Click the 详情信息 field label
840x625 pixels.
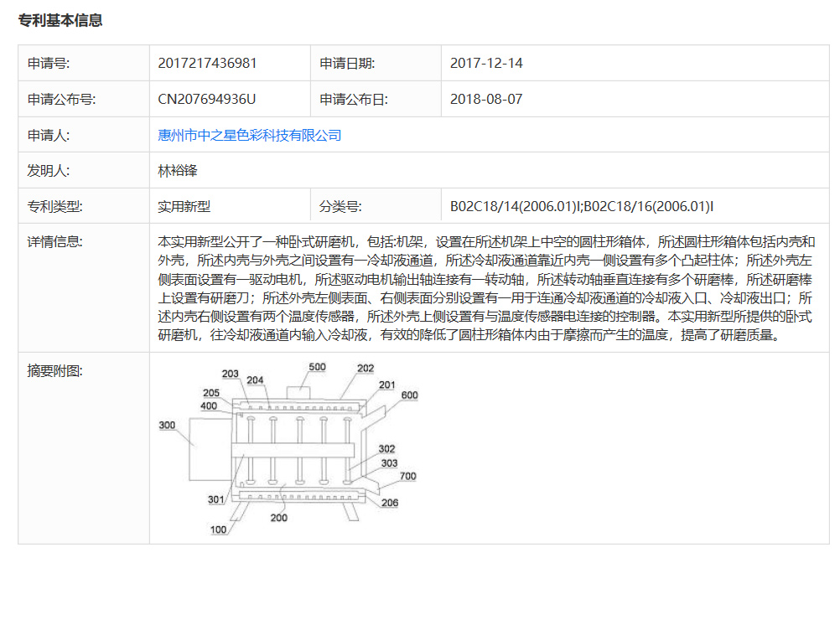[x=55, y=241]
